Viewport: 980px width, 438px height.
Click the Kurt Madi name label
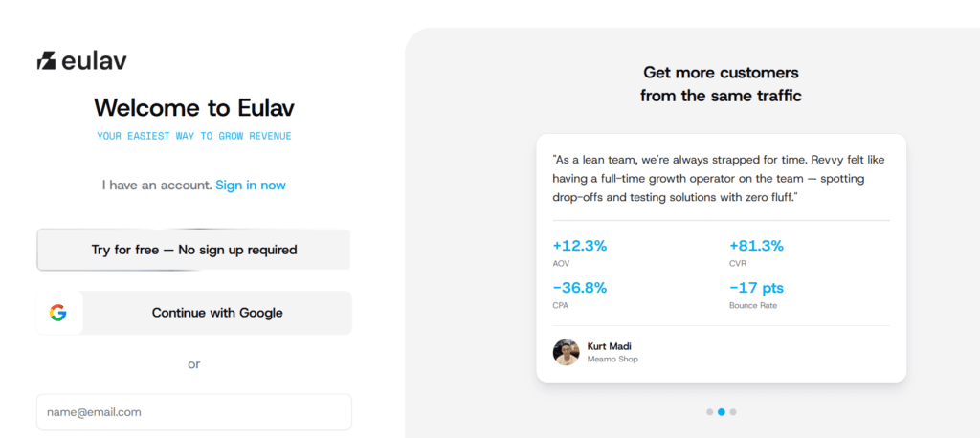click(x=610, y=346)
